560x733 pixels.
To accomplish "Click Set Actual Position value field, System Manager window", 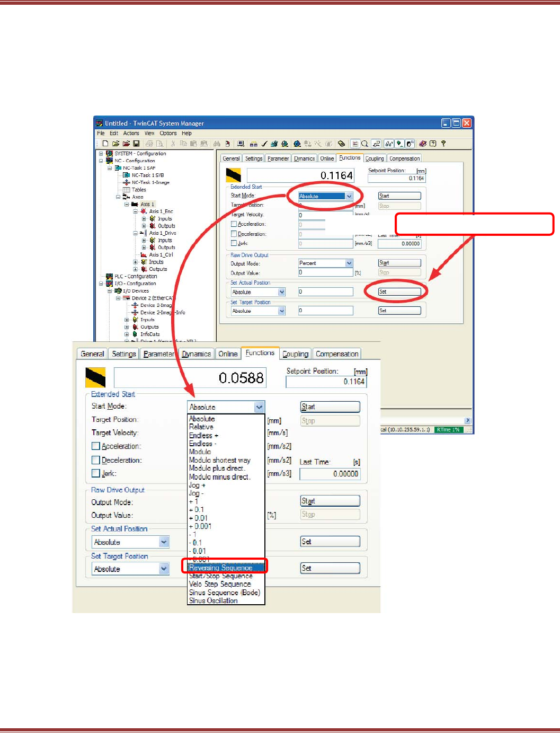I will (x=325, y=292).
